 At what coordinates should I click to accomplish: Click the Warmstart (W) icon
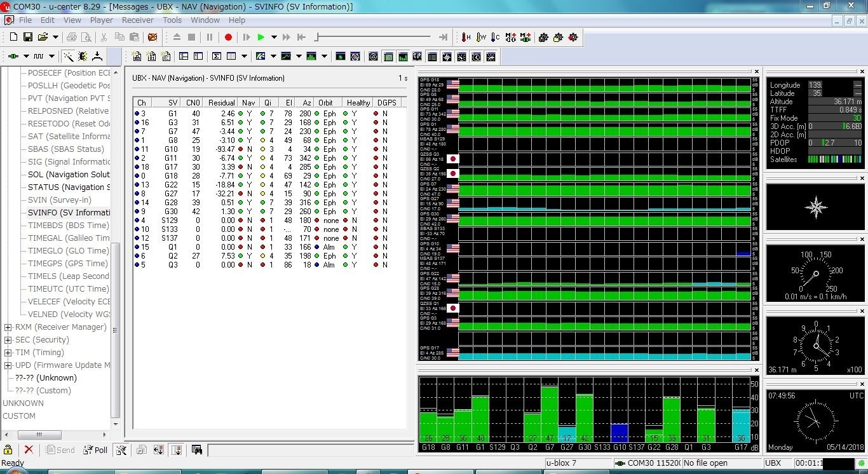(x=481, y=37)
